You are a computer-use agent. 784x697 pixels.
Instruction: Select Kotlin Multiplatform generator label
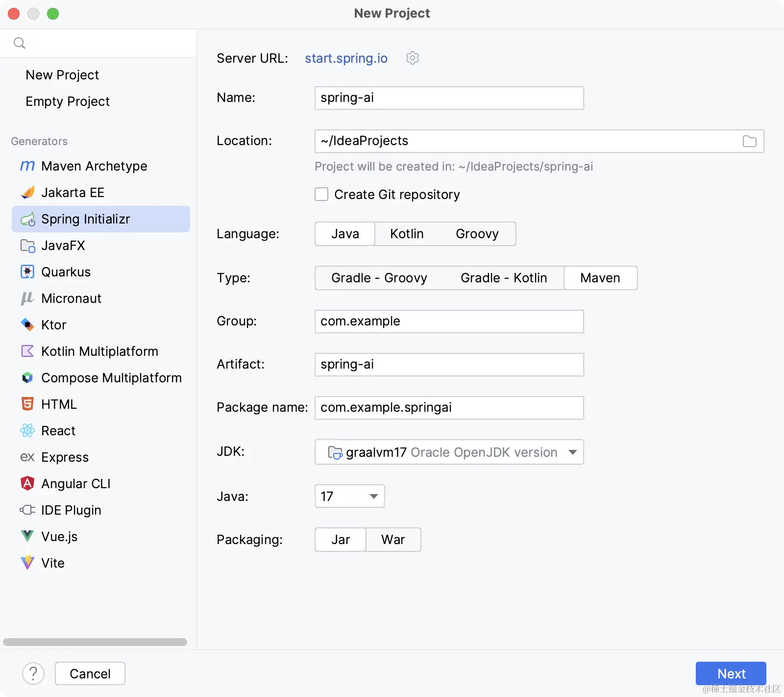[99, 351]
